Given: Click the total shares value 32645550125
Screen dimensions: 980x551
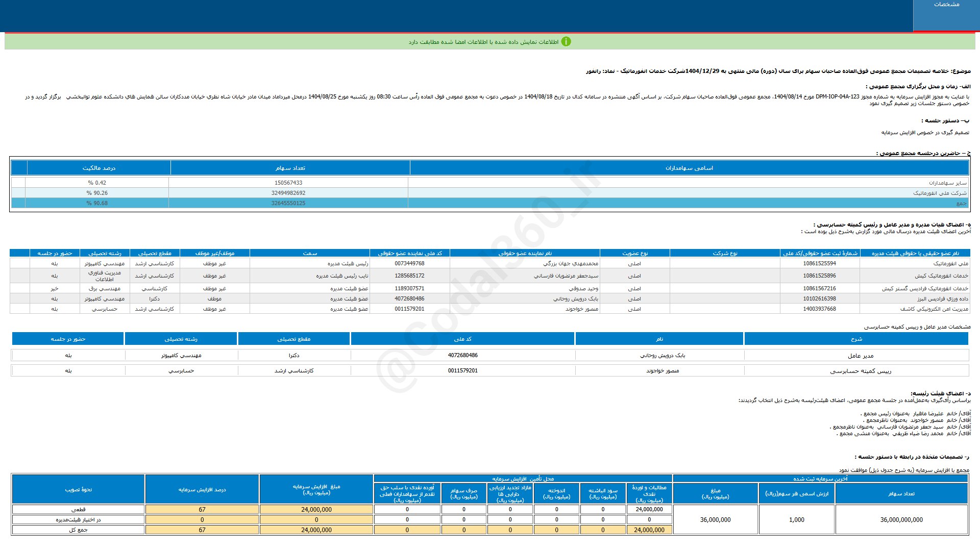Looking at the screenshot, I should tap(288, 203).
